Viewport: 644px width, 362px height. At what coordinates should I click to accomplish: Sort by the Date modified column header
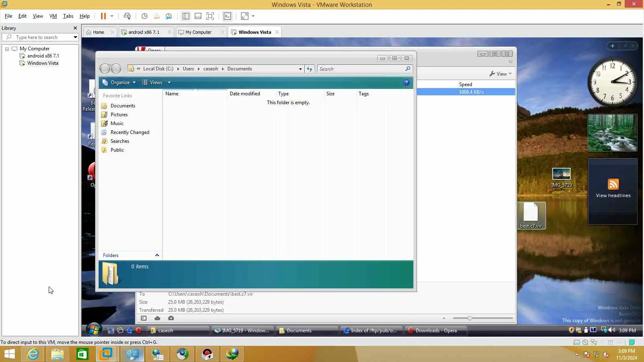(x=252, y=94)
